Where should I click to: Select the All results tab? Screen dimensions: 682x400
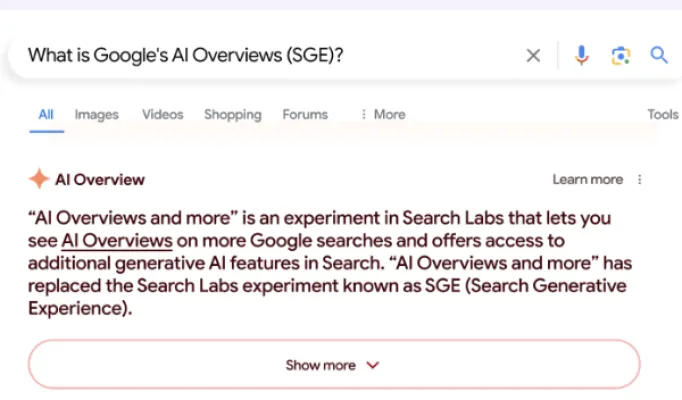tap(46, 114)
